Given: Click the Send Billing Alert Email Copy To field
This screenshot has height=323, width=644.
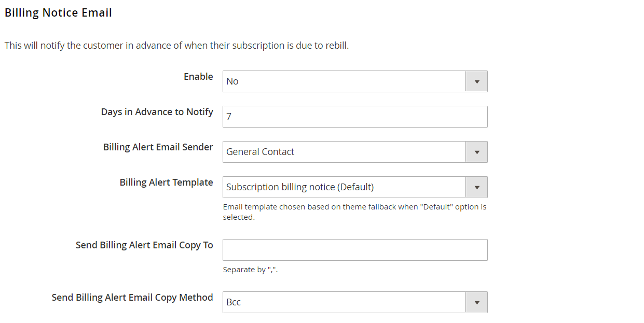Looking at the screenshot, I should tap(355, 250).
